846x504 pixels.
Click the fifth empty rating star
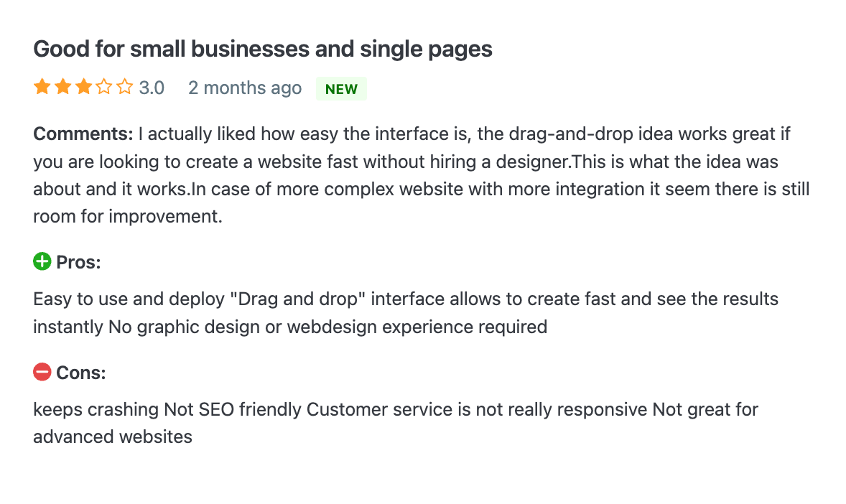[x=125, y=88]
